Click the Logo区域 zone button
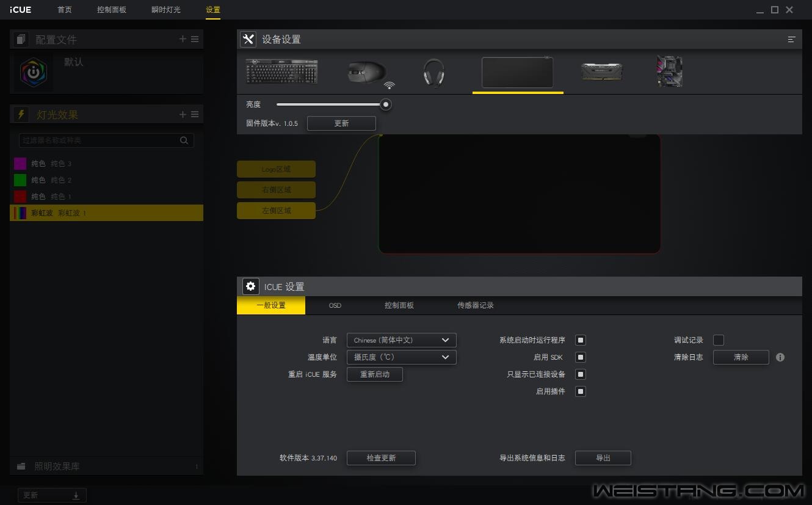The width and height of the screenshot is (812, 505). tap(276, 169)
